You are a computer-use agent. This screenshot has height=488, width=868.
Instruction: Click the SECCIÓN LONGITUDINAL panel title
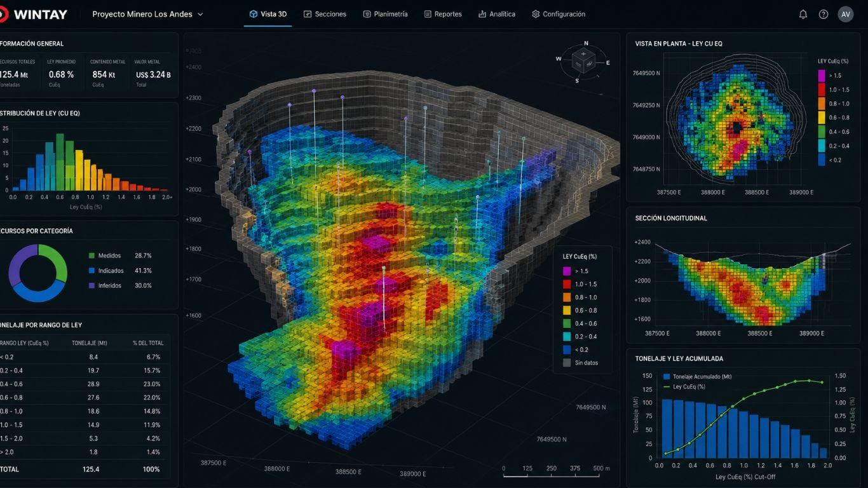(671, 218)
